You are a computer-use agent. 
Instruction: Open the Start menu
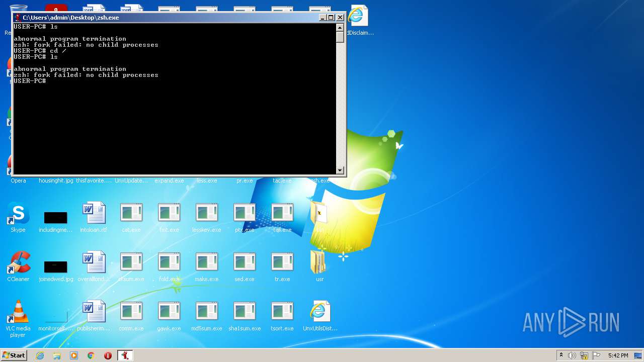pos(14,355)
